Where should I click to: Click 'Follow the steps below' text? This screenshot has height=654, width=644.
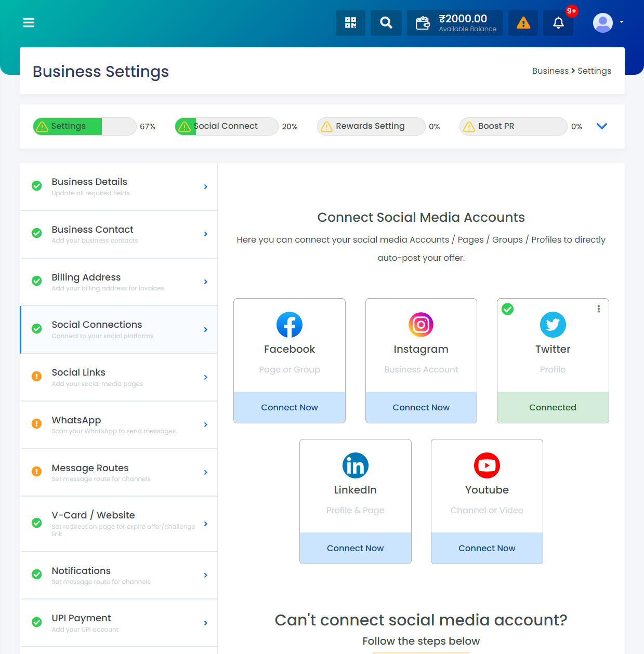pos(421,641)
